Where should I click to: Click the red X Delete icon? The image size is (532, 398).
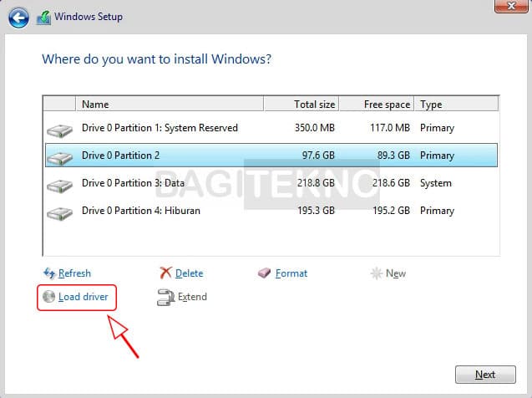(165, 273)
